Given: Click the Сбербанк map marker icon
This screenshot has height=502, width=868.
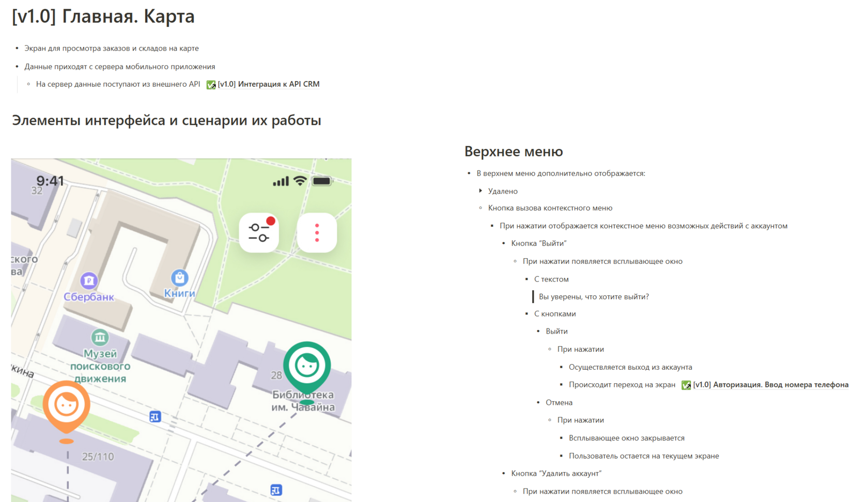Looking at the screenshot, I should pos(89,280).
